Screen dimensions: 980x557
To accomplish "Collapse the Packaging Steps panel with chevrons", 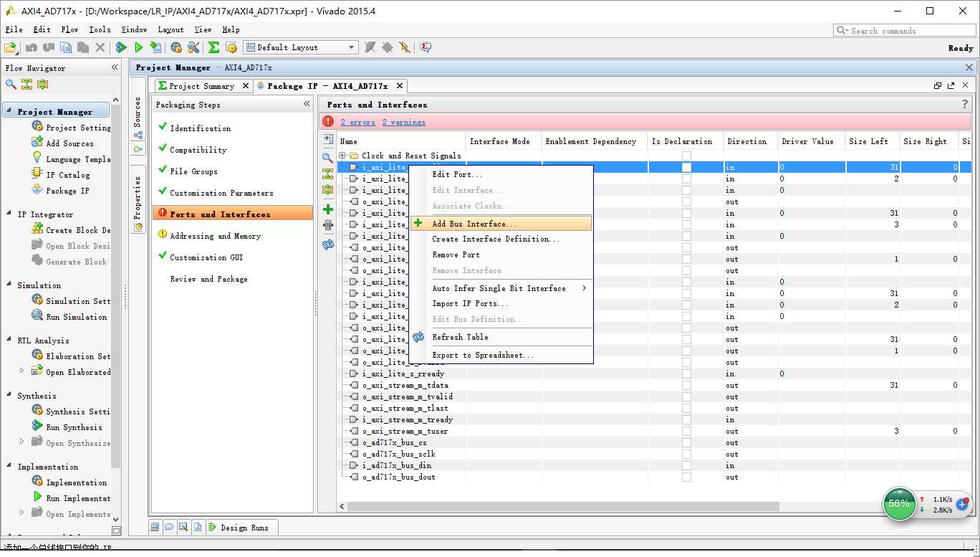I will click(x=307, y=105).
